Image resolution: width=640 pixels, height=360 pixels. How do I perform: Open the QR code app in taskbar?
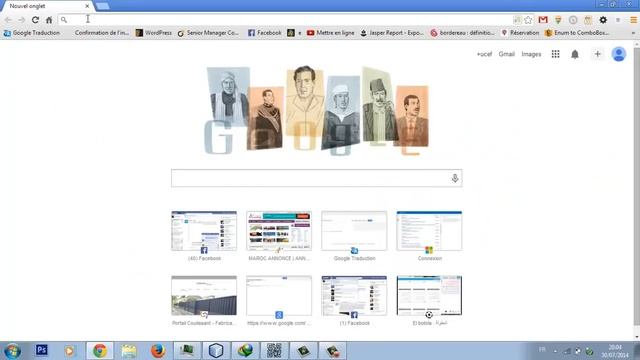point(274,351)
